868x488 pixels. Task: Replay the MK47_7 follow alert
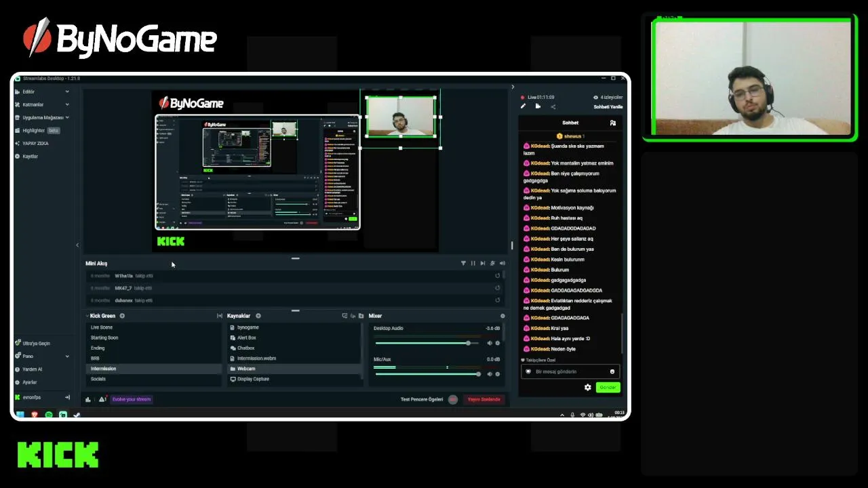[x=497, y=288]
